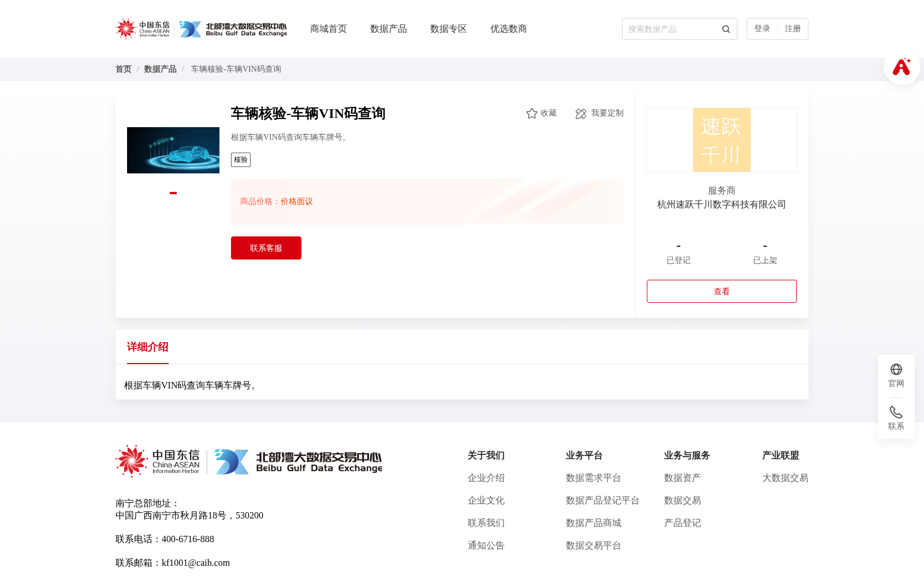Click the red carousel indicator under thumbnail
This screenshot has height=578, width=924.
(x=173, y=193)
